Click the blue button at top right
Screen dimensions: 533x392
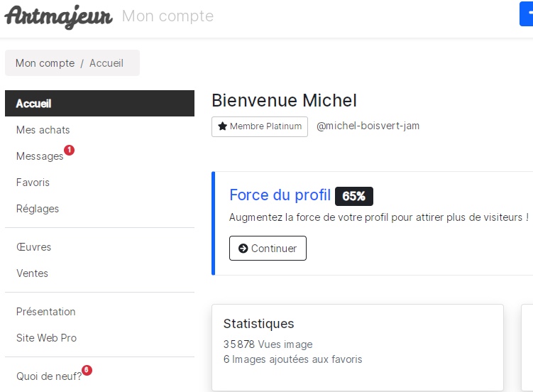point(526,14)
